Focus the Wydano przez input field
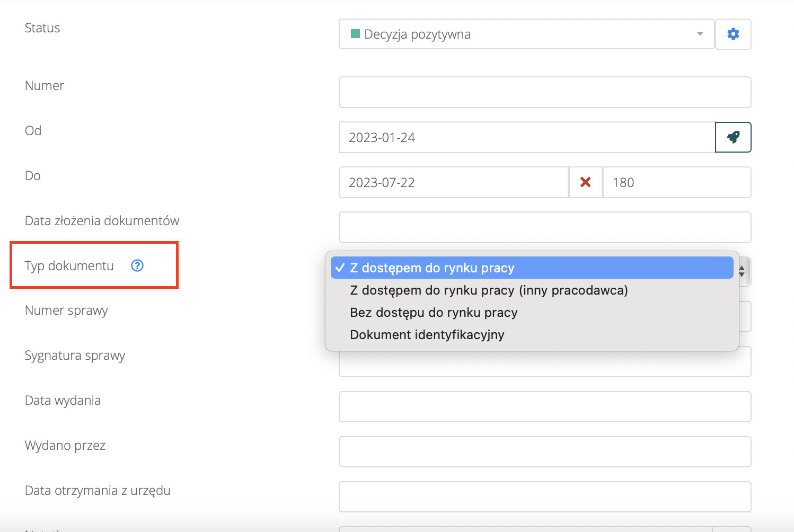794x532 pixels. coord(544,452)
